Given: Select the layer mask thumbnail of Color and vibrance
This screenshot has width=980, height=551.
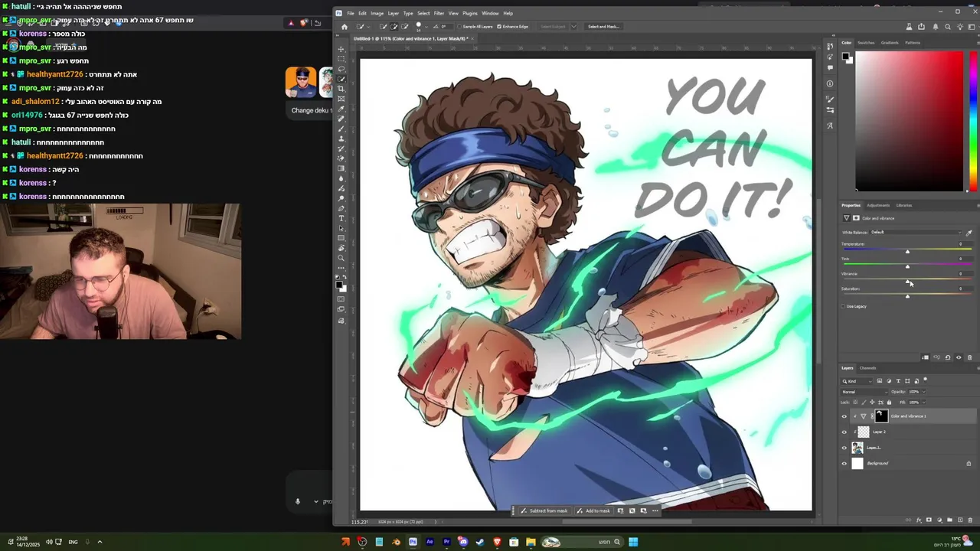Looking at the screenshot, I should [x=880, y=416].
